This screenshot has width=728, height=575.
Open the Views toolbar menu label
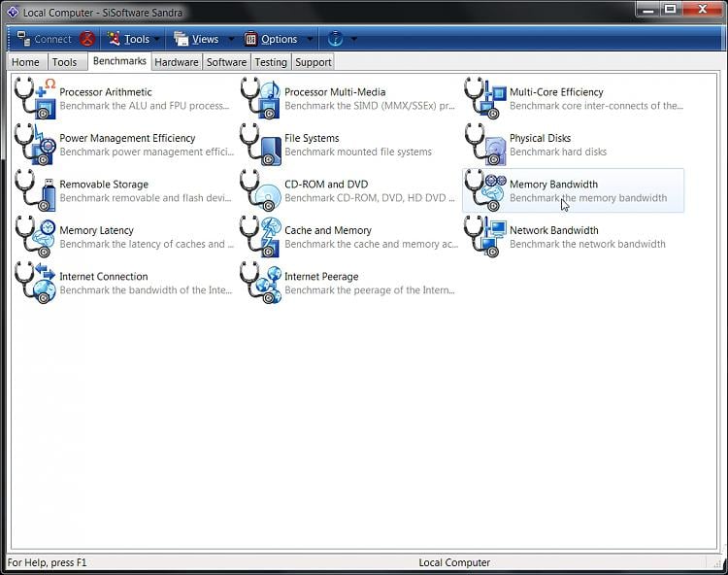(205, 40)
